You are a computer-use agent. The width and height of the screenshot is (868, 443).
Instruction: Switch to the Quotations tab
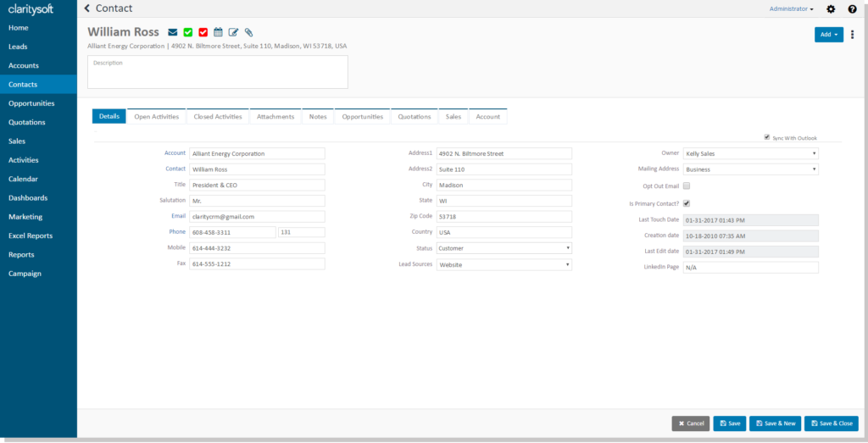click(x=415, y=117)
